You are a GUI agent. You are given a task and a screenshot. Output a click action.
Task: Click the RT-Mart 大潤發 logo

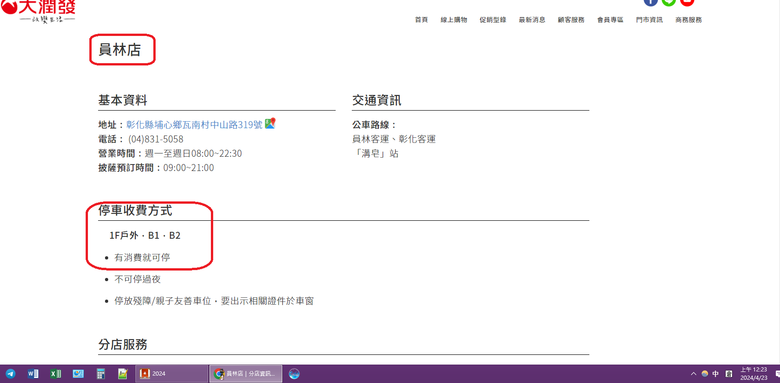pos(38,11)
